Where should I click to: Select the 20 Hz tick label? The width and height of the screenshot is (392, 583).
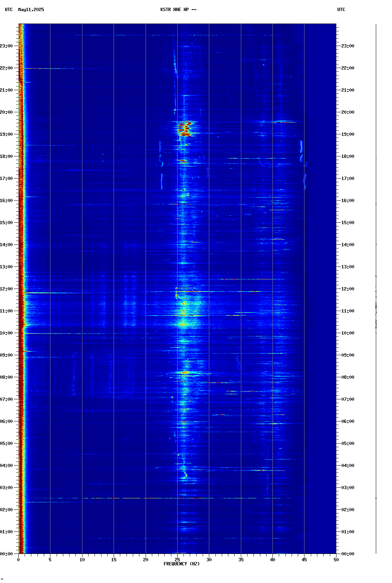[x=146, y=559]
